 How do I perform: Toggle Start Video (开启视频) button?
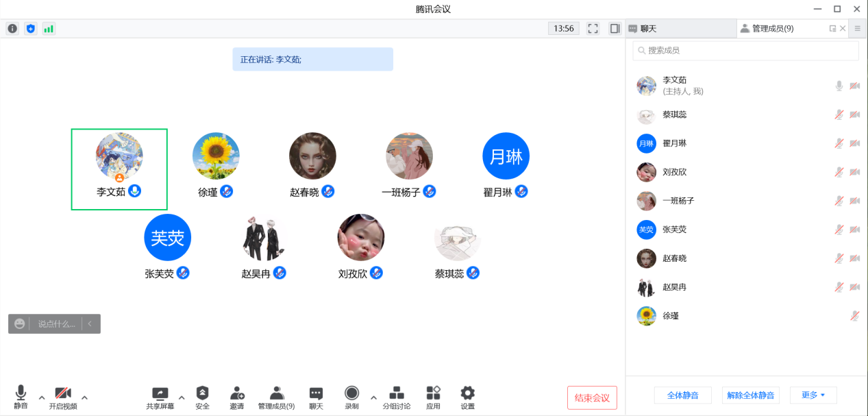pyautogui.click(x=63, y=397)
